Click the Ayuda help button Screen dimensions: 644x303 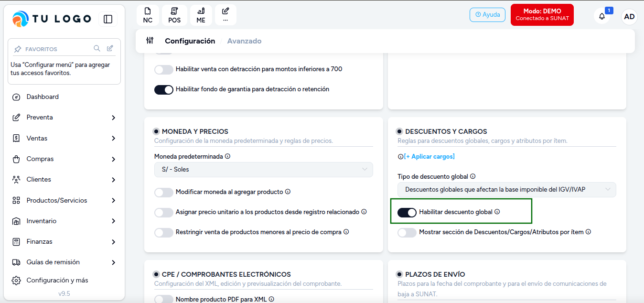point(487,15)
